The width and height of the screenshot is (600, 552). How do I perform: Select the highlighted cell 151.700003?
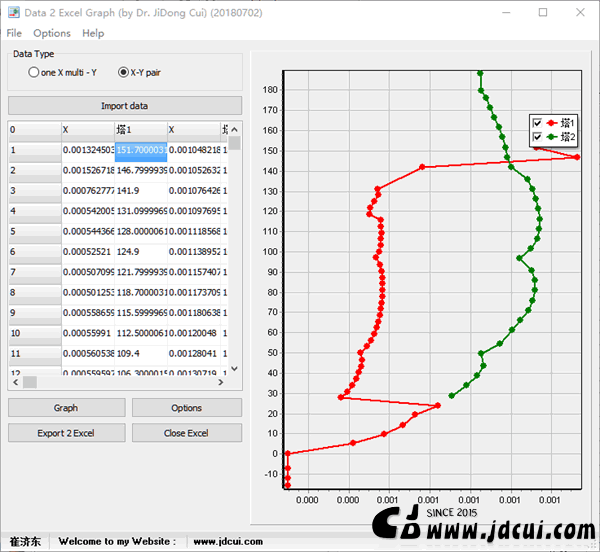[141, 150]
